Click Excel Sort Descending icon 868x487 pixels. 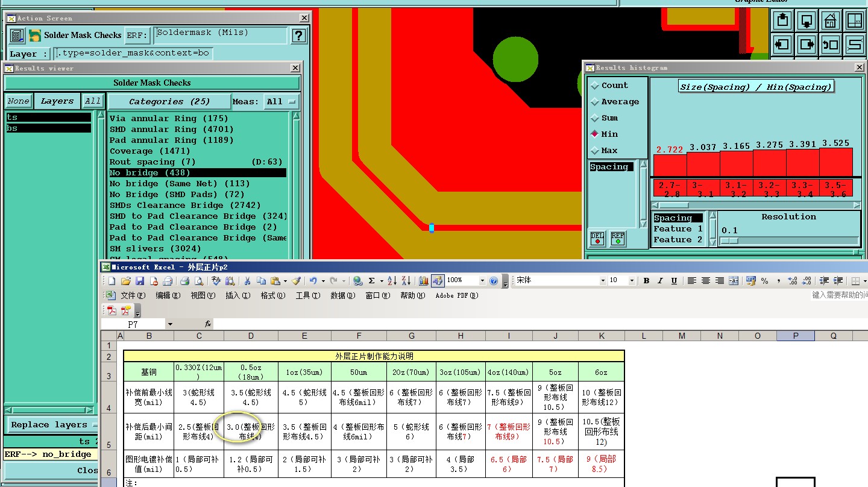tap(406, 281)
